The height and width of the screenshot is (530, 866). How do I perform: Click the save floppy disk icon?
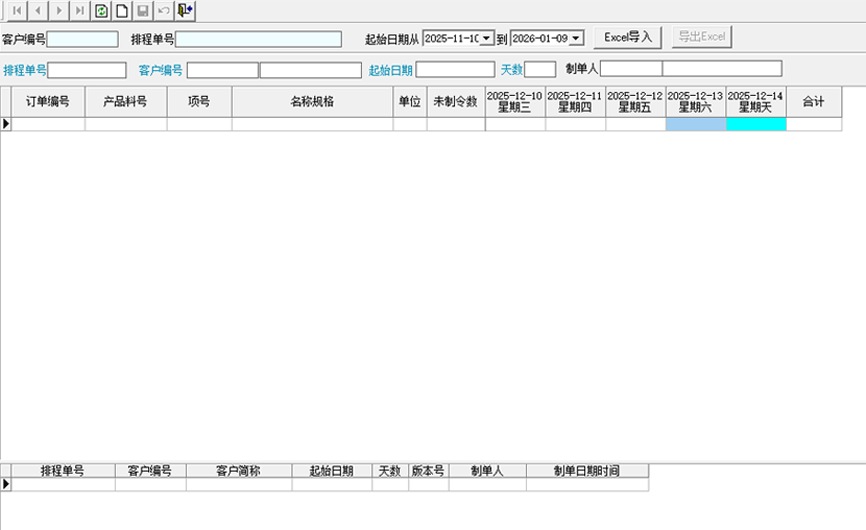tap(143, 10)
